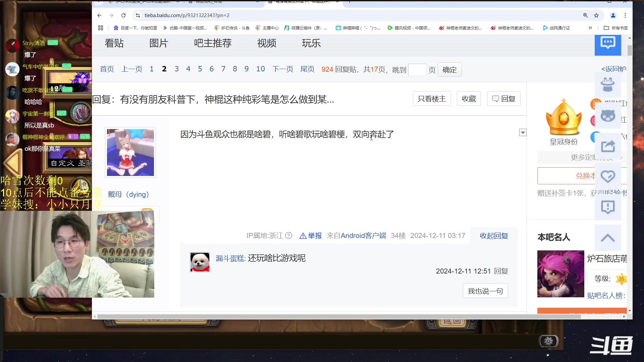Open poster avatar thumbnail
The height and width of the screenshot is (362, 644).
(130, 153)
